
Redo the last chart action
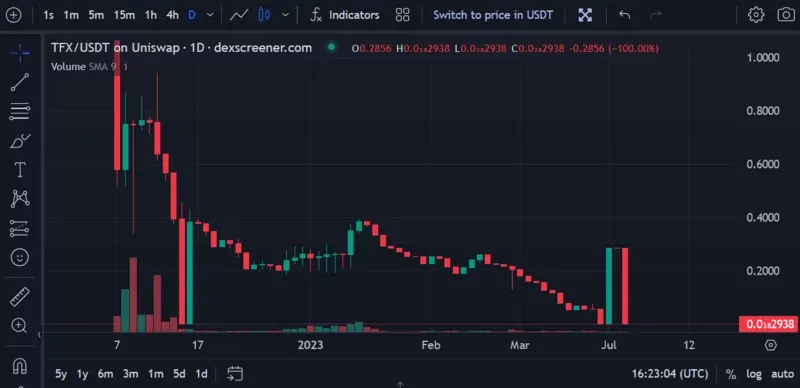coord(656,15)
